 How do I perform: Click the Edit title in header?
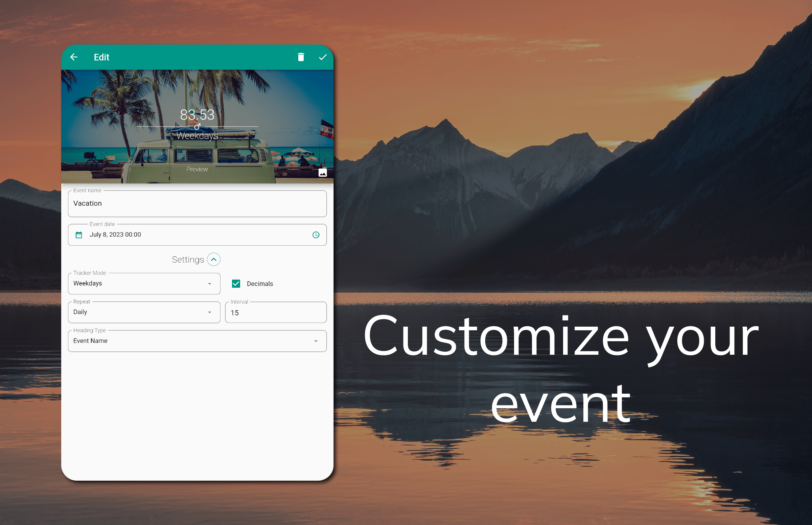[101, 57]
